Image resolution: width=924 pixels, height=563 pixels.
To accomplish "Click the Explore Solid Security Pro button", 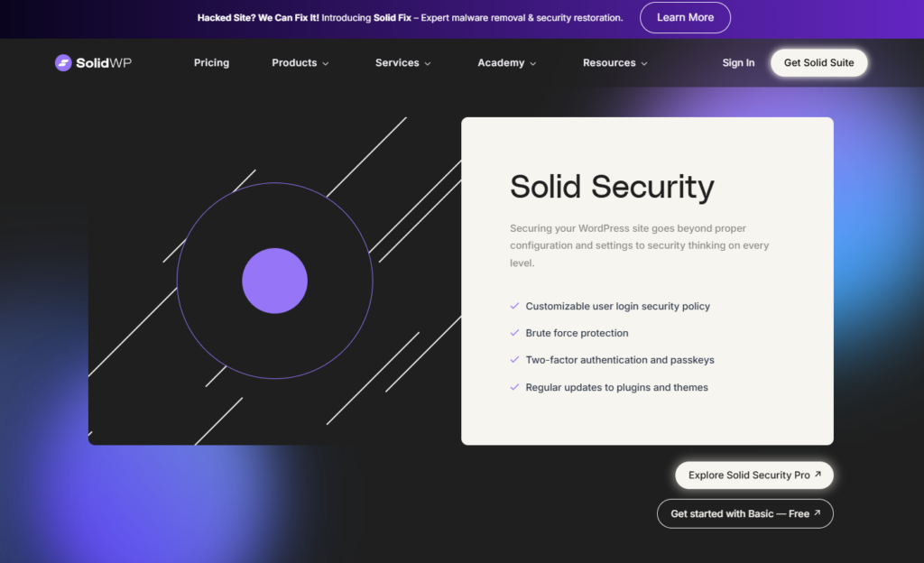I will (x=753, y=475).
